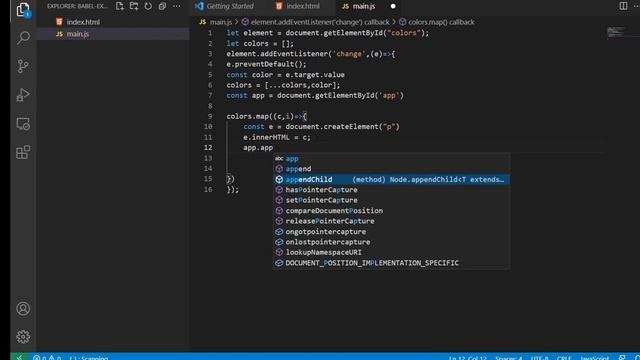640x360 pixels.
Task: Click Ln 12, Col 12 status entry
Action: [x=468, y=358]
